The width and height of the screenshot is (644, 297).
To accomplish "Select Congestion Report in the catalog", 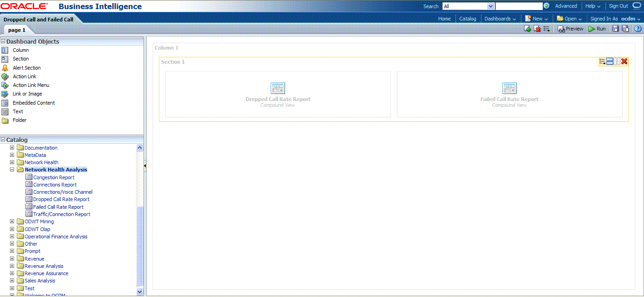I will (54, 177).
